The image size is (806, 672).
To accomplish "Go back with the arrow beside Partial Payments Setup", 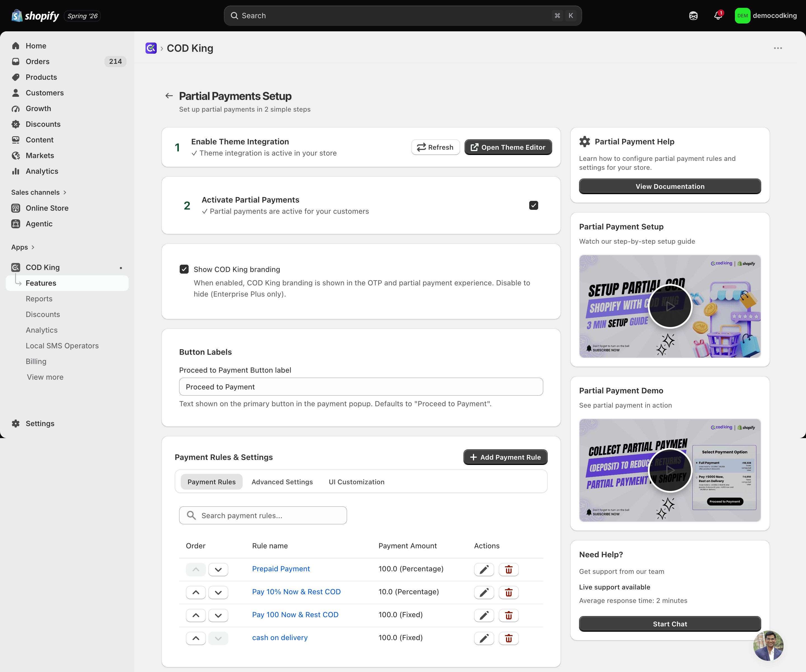I will (169, 96).
